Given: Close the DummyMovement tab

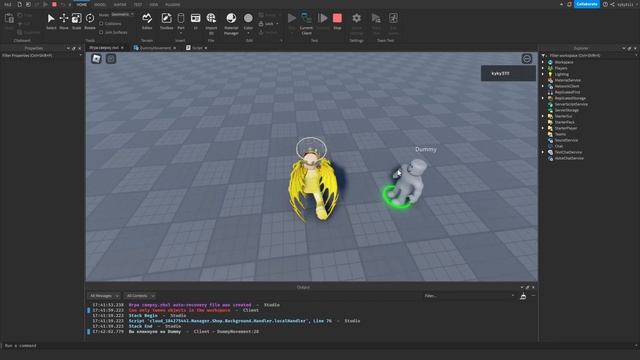Looking at the screenshot, I should coord(175,48).
